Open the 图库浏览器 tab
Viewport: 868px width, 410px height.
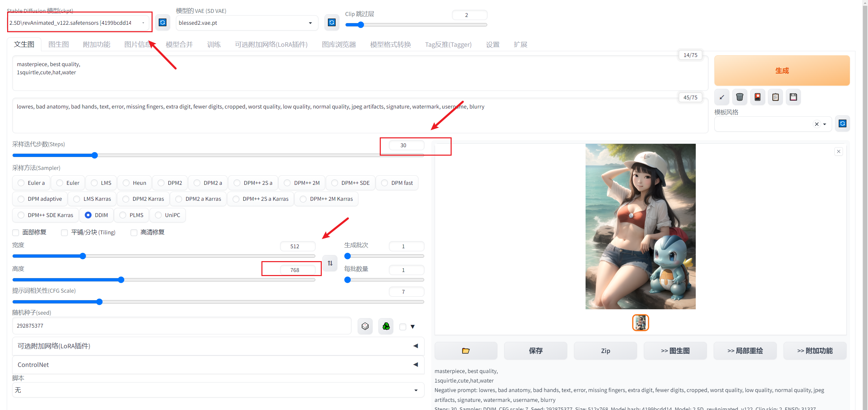339,44
